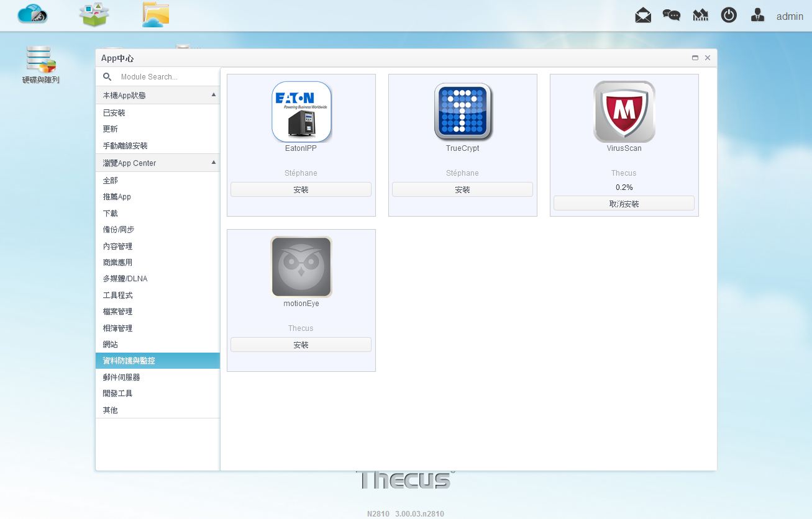Viewport: 812px width, 519px height.
Task: Click Stéphane author under EatonIPP
Action: pyautogui.click(x=301, y=173)
